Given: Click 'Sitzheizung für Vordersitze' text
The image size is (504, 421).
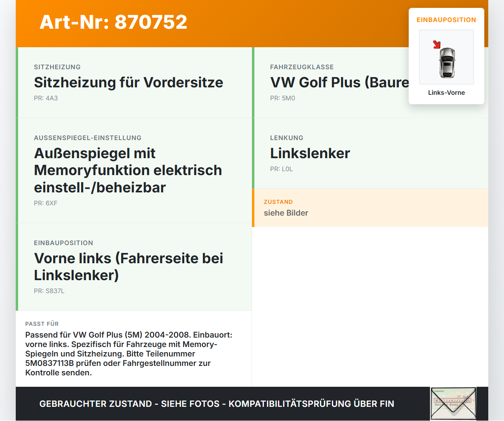Looking at the screenshot, I should [128, 82].
